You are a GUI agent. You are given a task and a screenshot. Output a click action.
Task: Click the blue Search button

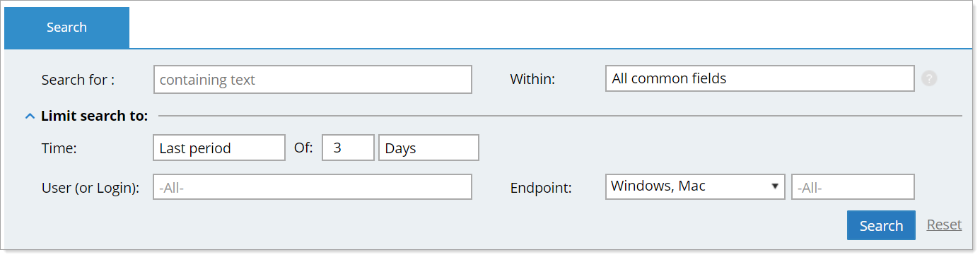881,225
